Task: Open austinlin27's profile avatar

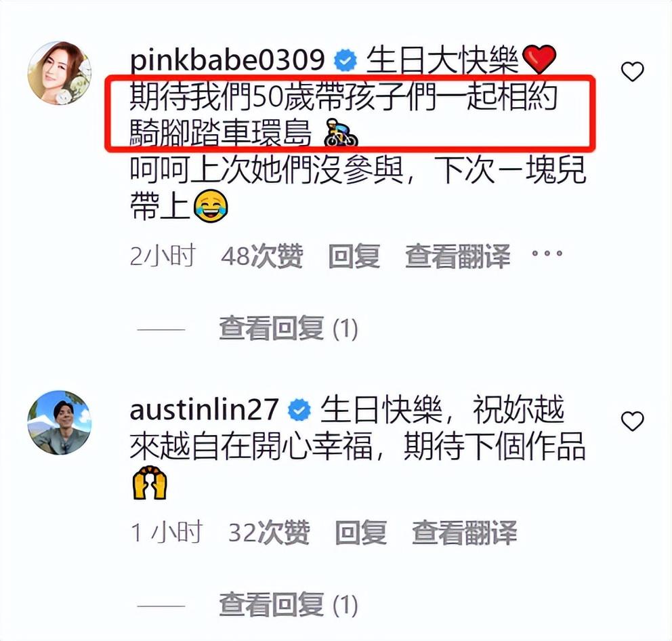Action: [x=60, y=422]
